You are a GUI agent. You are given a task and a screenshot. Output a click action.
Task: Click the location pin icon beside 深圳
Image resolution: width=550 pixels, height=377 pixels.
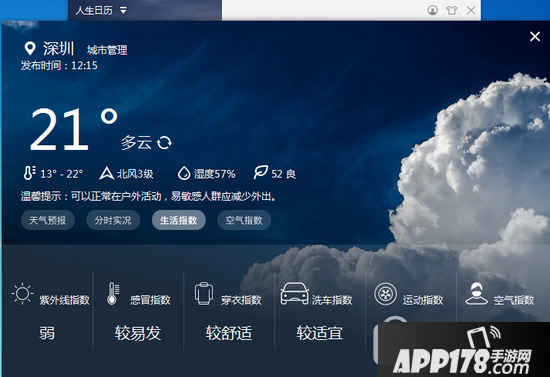pos(30,49)
